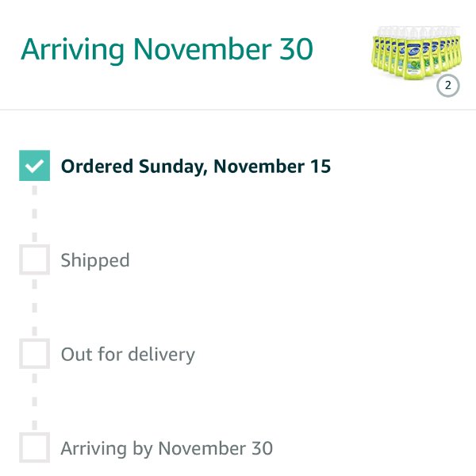This screenshot has height=476, width=476.
Task: Click the rightmost soap bottle in the image
Action: [458, 48]
